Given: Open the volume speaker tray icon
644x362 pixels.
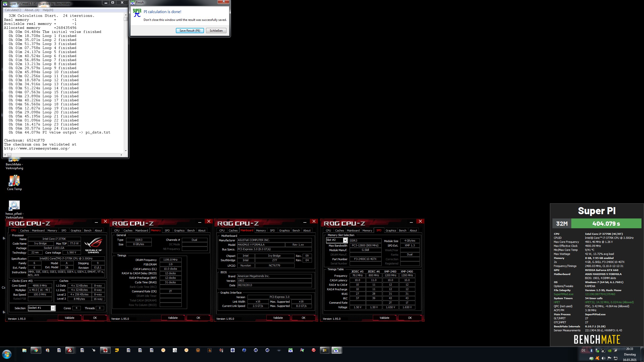Looking at the screenshot, I should coord(603,358).
